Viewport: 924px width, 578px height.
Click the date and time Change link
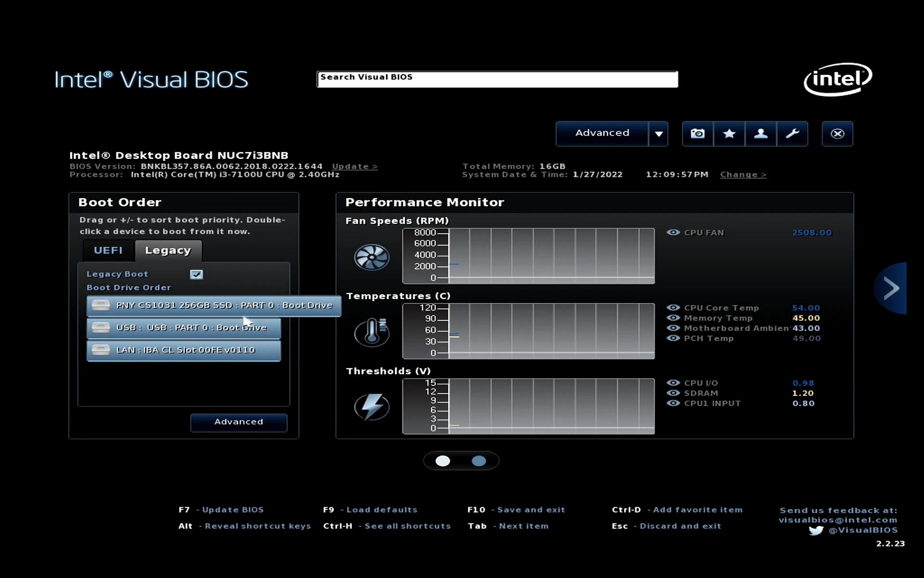(743, 174)
